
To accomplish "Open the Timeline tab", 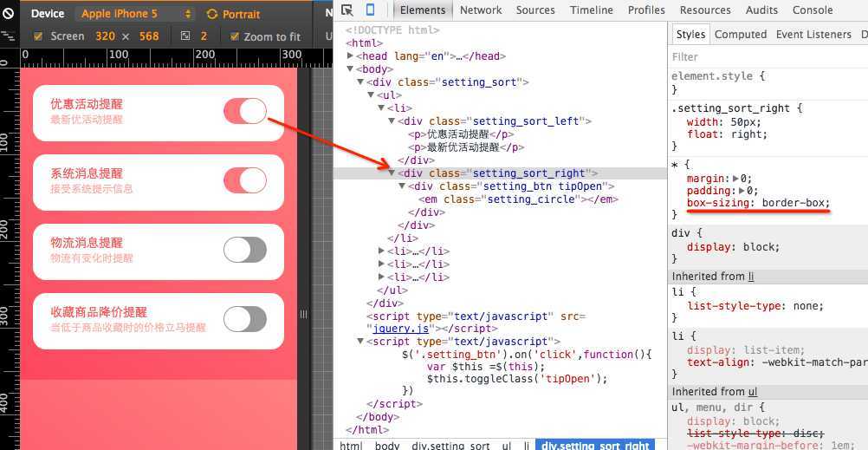I will [592, 10].
